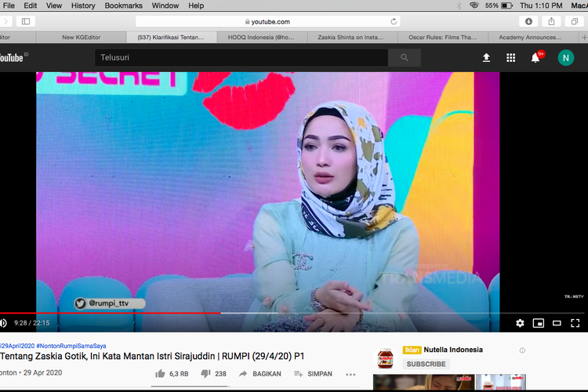Click the BAGIKAN share button

260,374
